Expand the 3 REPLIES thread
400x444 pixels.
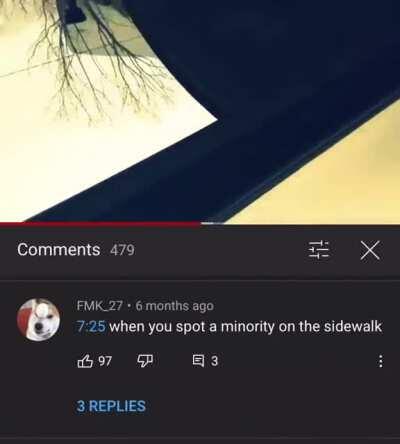(x=111, y=406)
